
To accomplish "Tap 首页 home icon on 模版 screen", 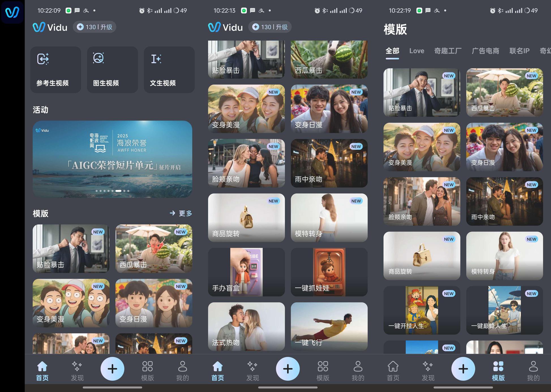I will tap(393, 371).
